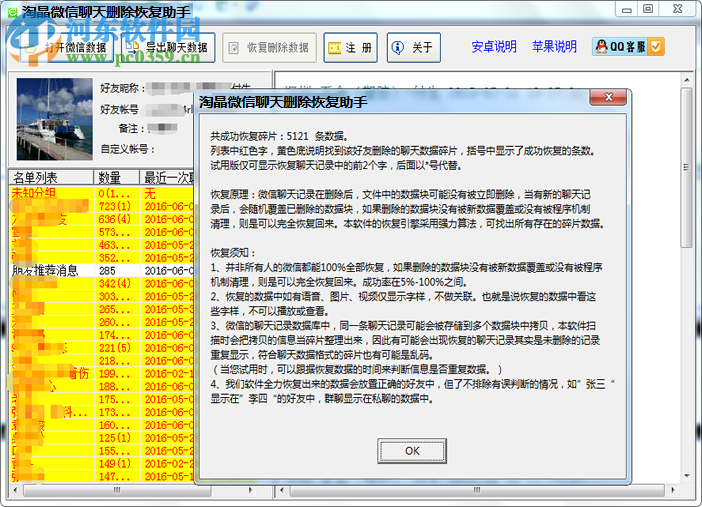The image size is (702, 507).
Task: Maximize the main window
Action: coord(648,9)
